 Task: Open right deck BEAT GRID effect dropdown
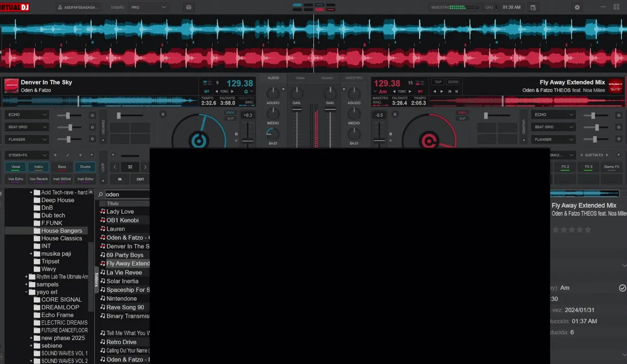(x=554, y=127)
